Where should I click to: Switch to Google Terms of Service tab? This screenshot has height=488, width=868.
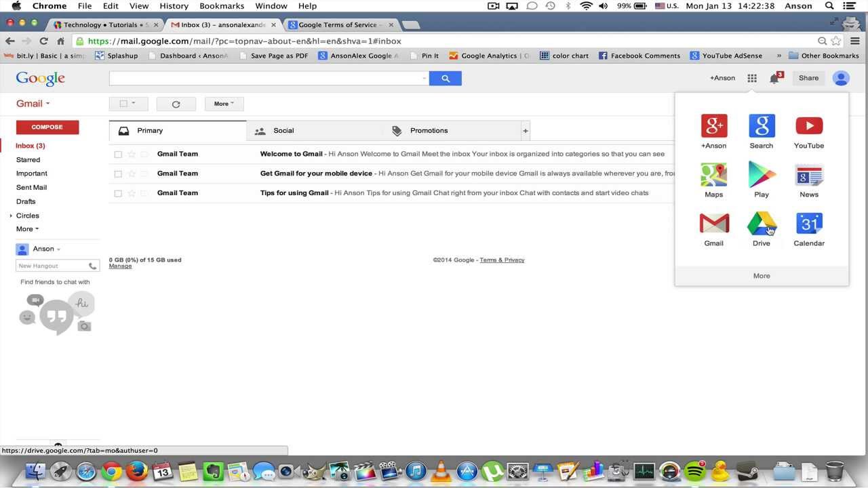pos(340,25)
